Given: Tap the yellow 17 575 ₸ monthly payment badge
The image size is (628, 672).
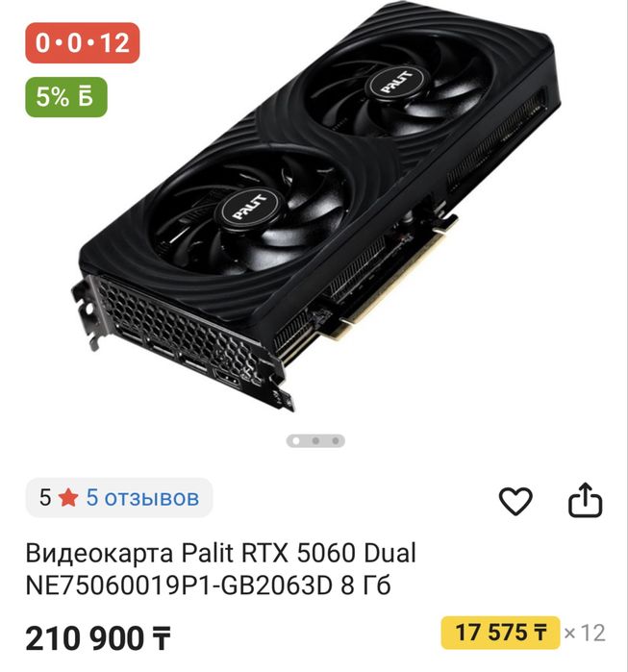Looking at the screenshot, I should click(x=500, y=633).
